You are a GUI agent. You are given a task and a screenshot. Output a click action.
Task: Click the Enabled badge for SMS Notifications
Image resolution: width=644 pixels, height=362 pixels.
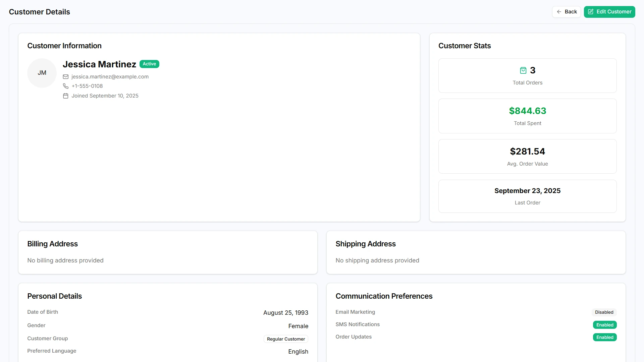point(605,325)
